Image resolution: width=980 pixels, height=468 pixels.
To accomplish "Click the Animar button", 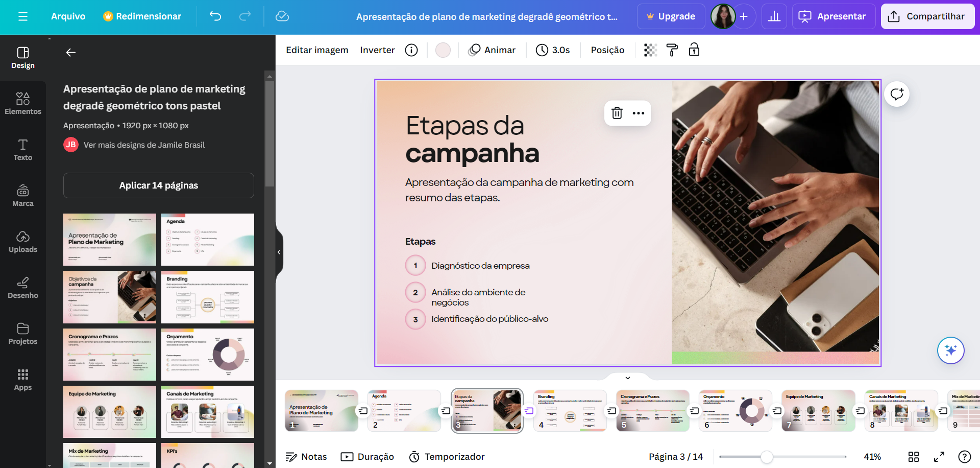I will point(493,50).
